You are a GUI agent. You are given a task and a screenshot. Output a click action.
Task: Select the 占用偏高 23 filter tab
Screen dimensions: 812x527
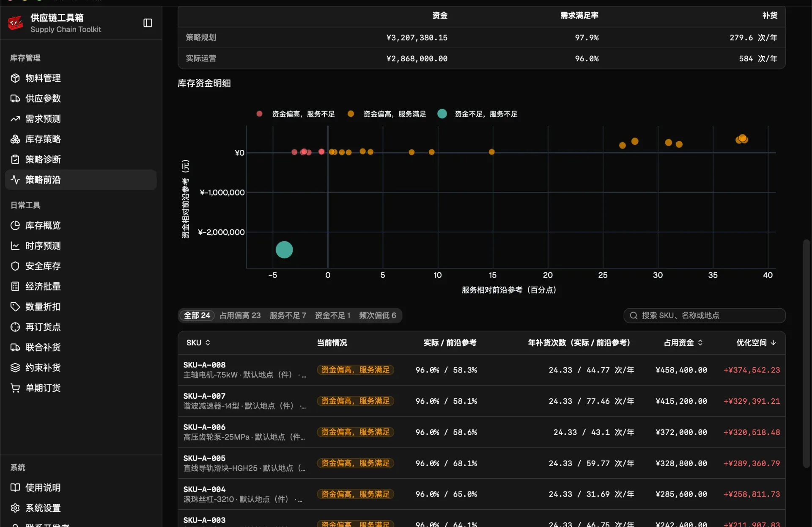pyautogui.click(x=240, y=315)
